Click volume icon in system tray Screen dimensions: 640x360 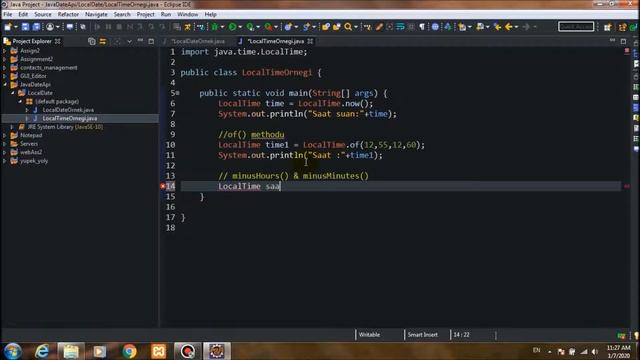pos(595,351)
